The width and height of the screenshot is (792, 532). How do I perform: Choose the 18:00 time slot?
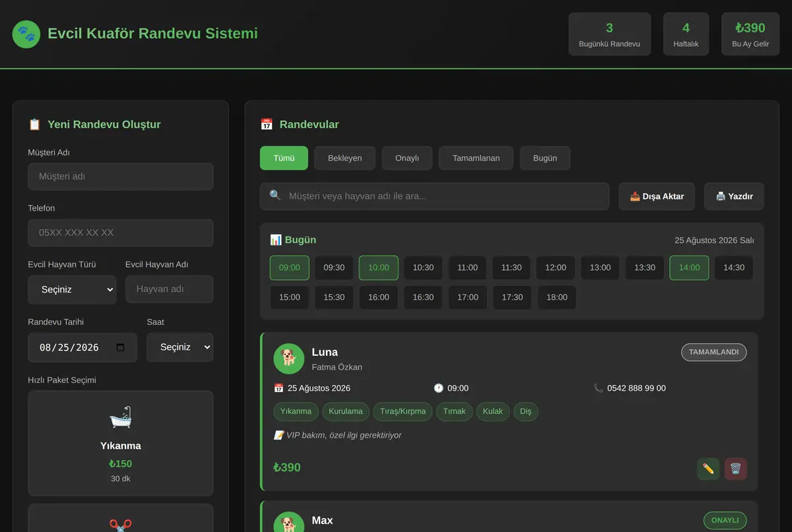pos(557,297)
